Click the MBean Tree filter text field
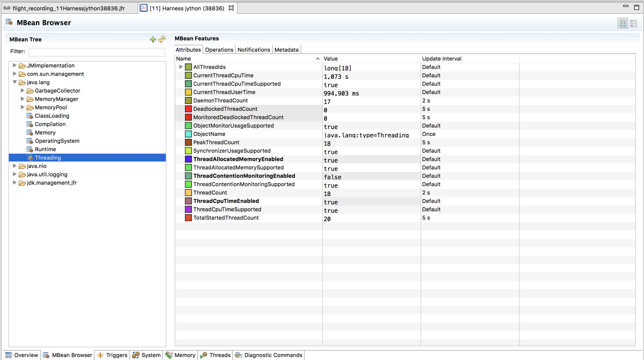Screen dimensions: 644x360 pyautogui.click(x=97, y=52)
